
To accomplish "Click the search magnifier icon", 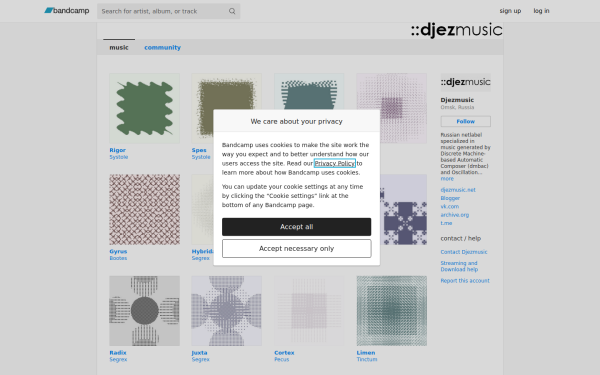I will click(x=232, y=11).
